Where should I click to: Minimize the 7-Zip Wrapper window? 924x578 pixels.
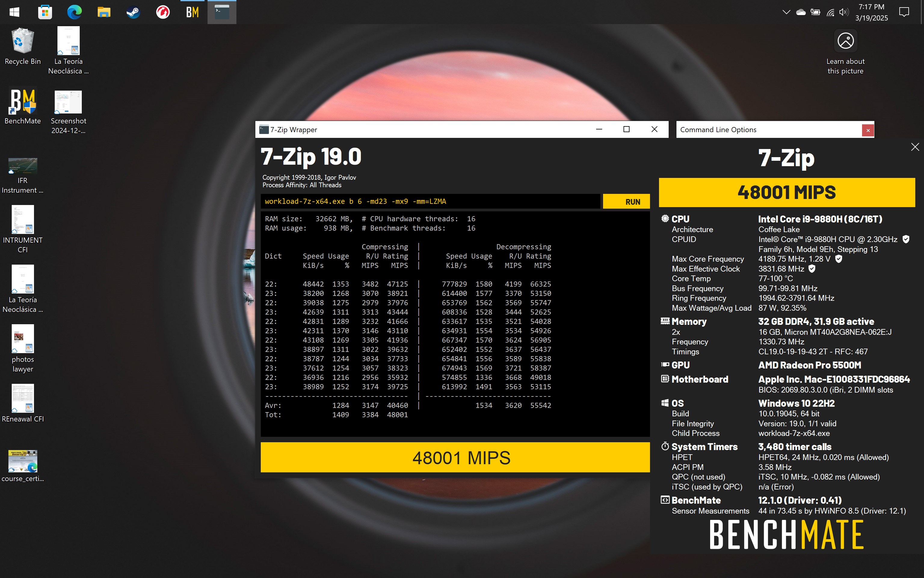coord(599,129)
